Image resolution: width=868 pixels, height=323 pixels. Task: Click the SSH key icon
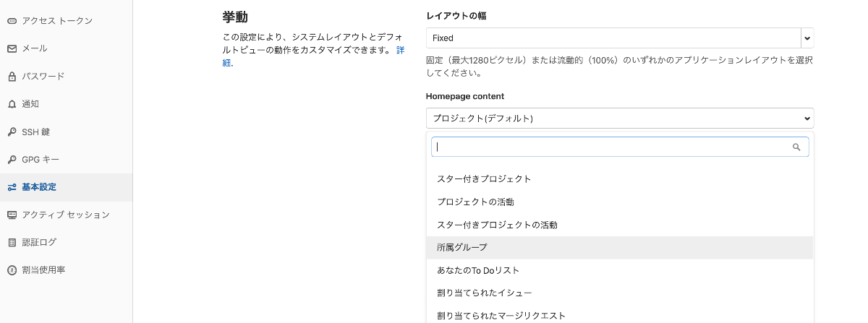[x=12, y=132]
